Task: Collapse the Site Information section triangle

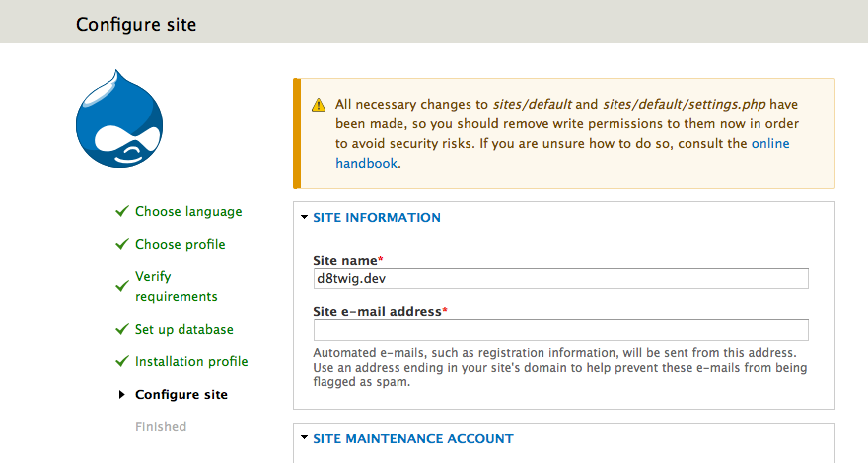Action: [304, 217]
